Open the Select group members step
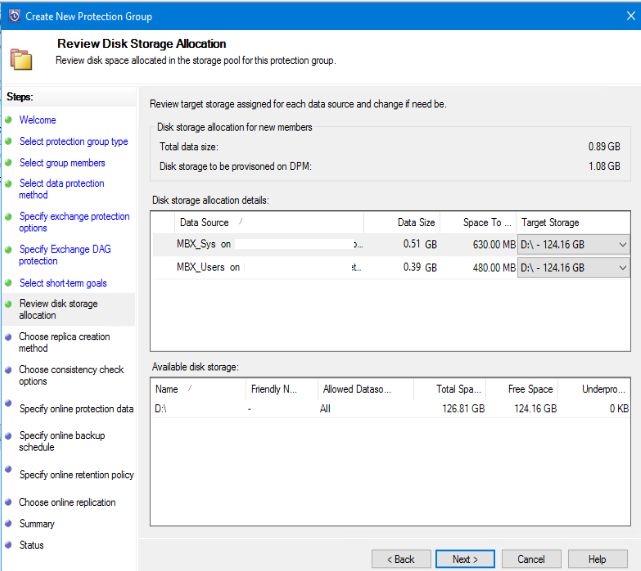Viewport: 641px width, 571px height. point(62,163)
